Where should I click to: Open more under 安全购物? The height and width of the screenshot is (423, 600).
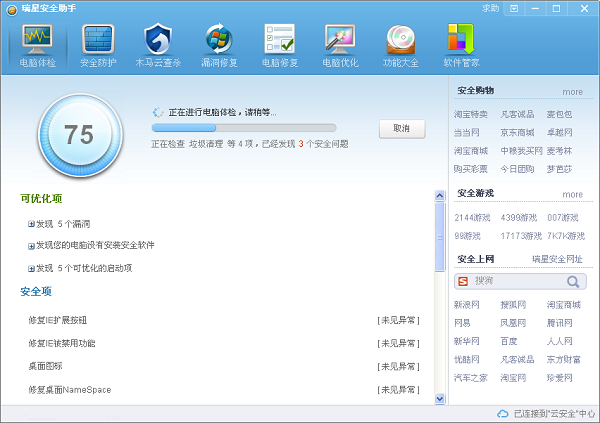point(572,92)
